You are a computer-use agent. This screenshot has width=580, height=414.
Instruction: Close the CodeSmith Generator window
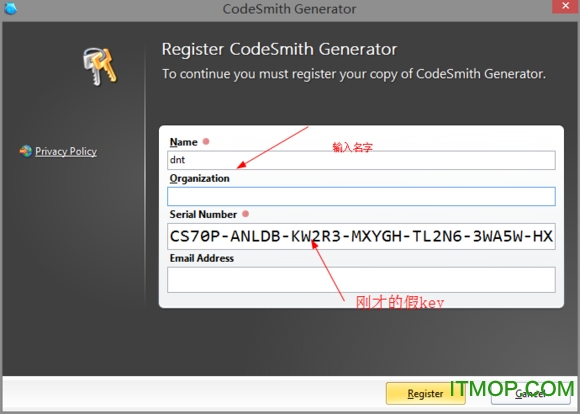566,6
